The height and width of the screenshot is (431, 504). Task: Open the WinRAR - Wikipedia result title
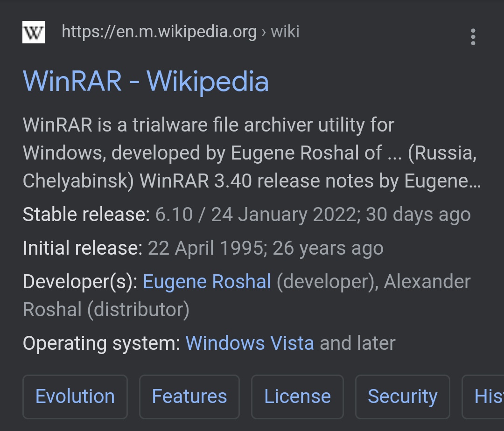pyautogui.click(x=146, y=82)
